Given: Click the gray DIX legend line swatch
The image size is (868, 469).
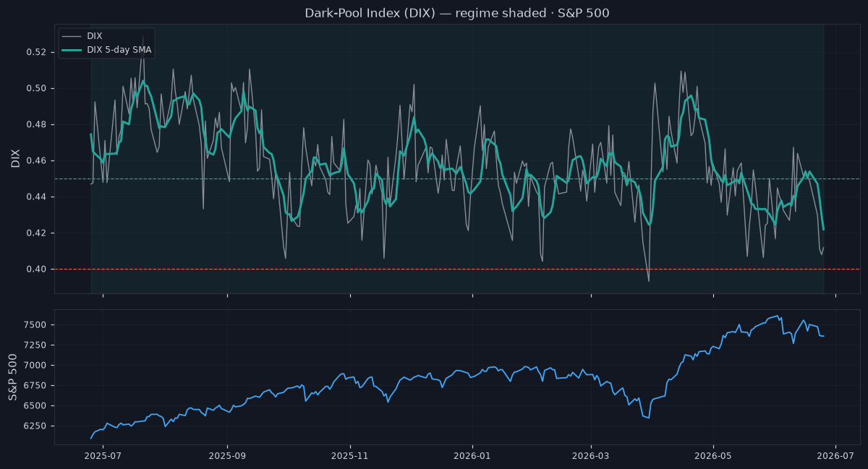Looking at the screenshot, I should (72, 36).
